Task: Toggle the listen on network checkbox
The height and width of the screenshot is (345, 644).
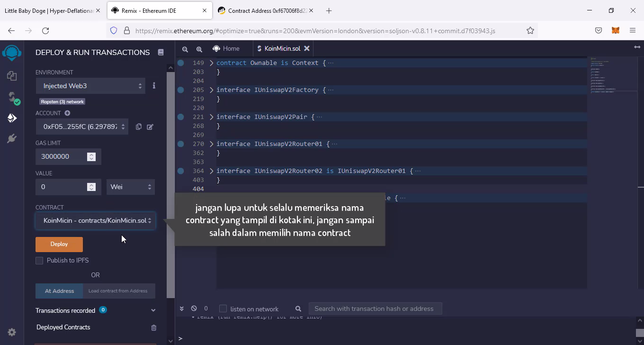Action: click(223, 309)
